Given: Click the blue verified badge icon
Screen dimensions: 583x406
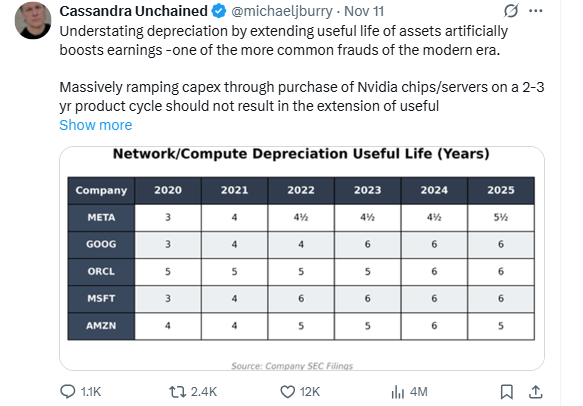Looking at the screenshot, I should pyautogui.click(x=219, y=11).
